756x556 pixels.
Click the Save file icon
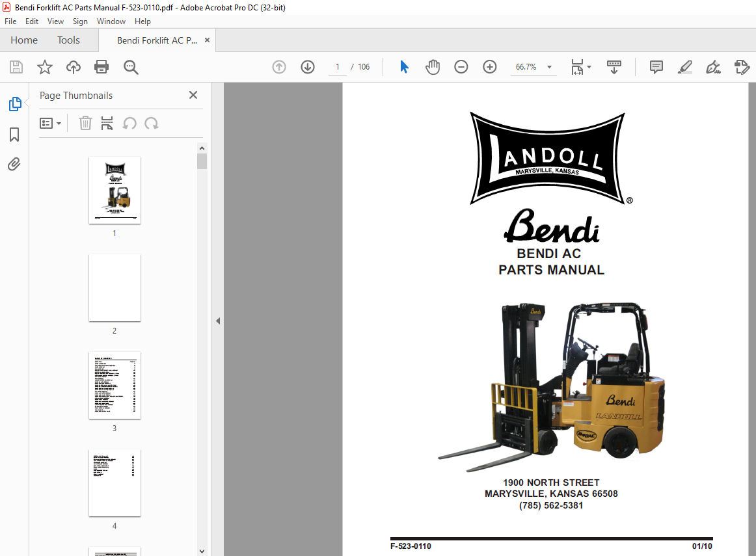[16, 67]
